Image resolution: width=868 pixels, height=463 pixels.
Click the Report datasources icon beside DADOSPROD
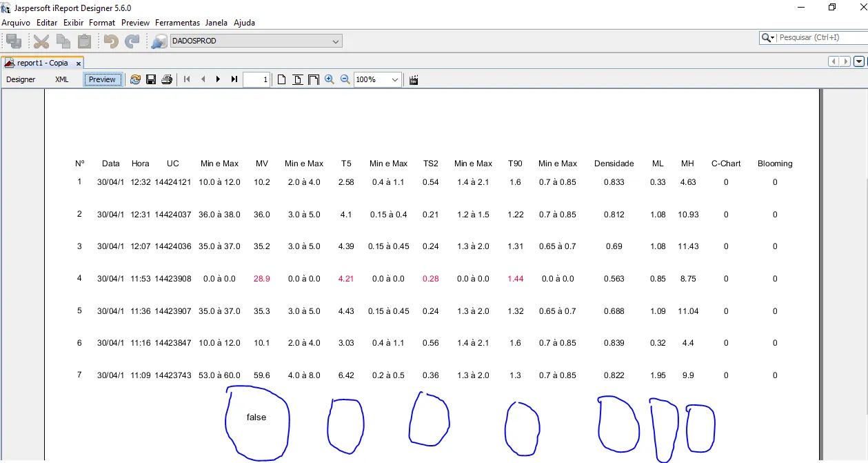tap(159, 41)
